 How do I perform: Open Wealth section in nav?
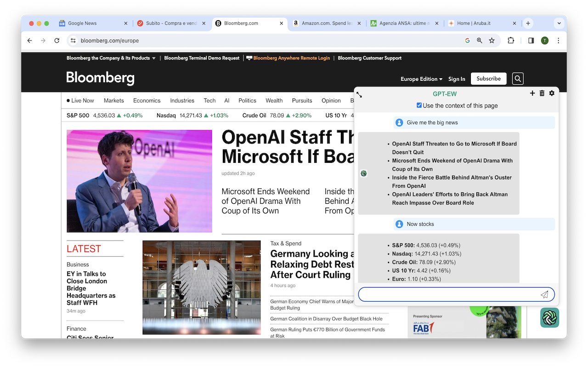274,100
